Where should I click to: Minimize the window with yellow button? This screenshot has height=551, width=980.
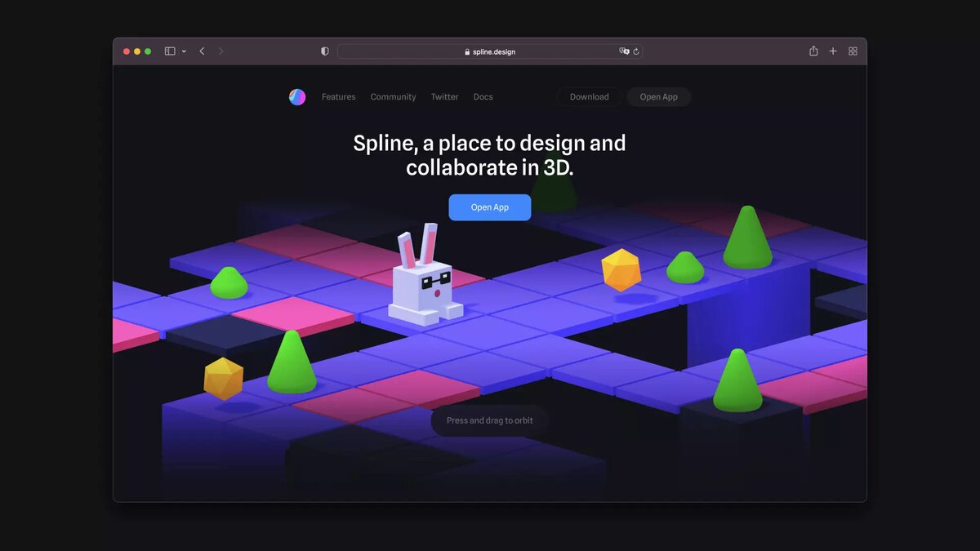coord(137,51)
